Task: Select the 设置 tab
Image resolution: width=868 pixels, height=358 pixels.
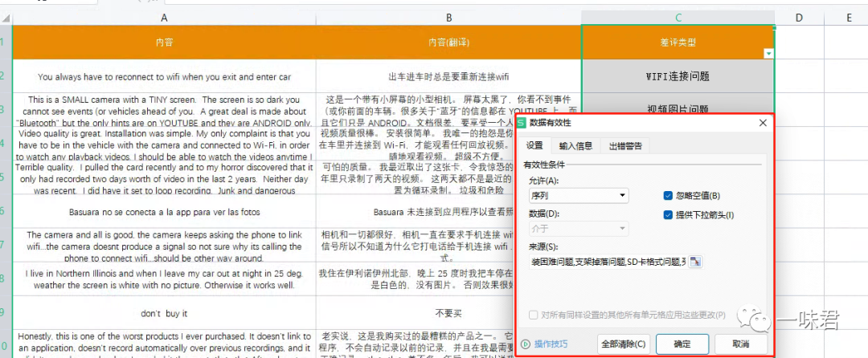Action: tap(534, 146)
